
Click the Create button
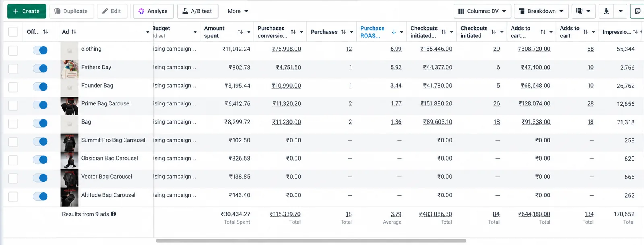(x=27, y=11)
